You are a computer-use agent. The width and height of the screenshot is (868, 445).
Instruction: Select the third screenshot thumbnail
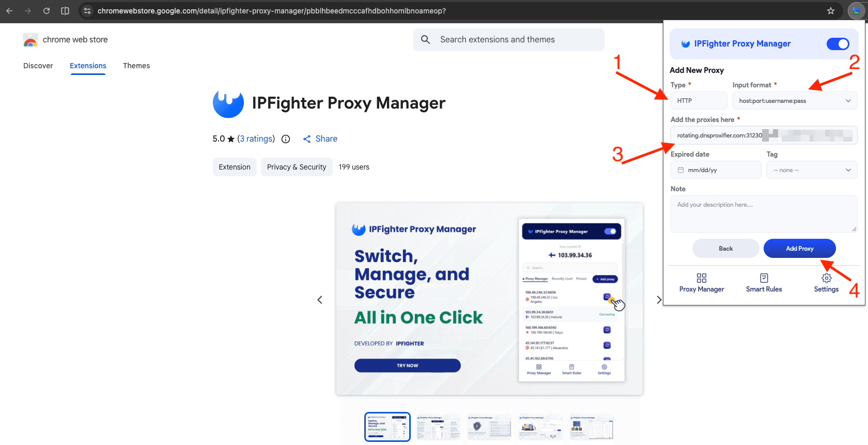click(x=489, y=427)
